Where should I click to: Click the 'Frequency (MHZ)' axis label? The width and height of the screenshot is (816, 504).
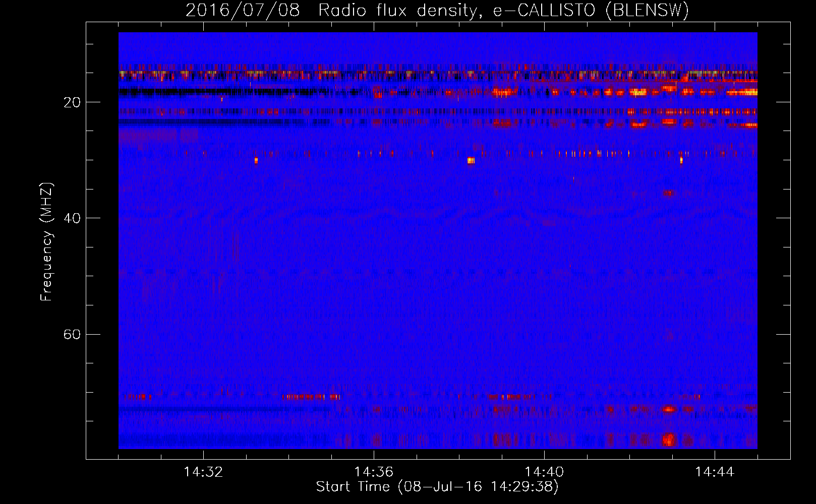pos(46,241)
